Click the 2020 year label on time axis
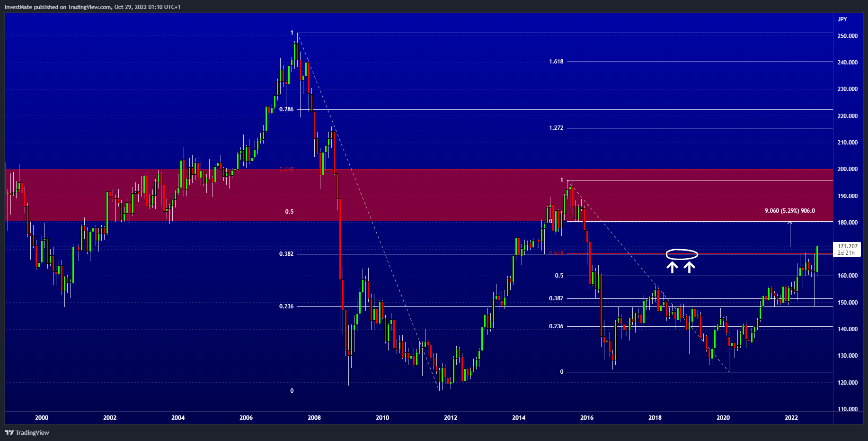 coord(723,418)
